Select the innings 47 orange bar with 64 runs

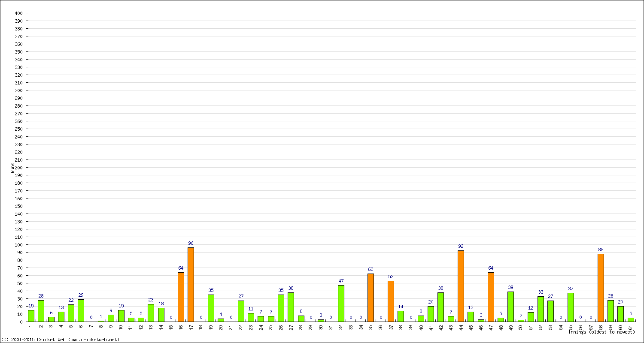point(491,297)
